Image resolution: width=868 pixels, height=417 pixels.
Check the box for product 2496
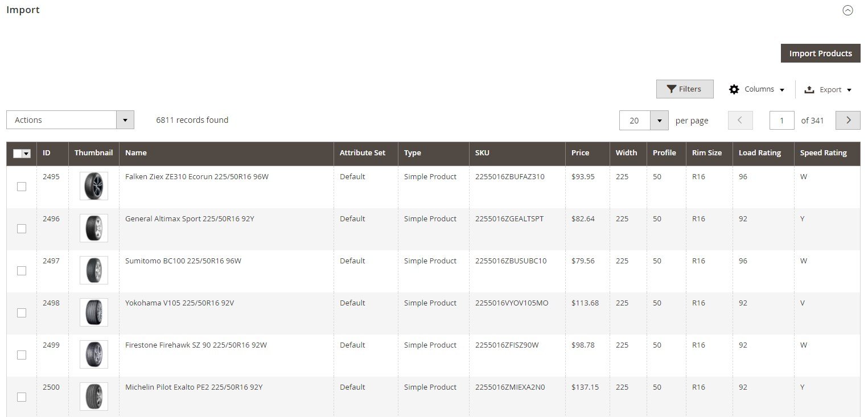tap(22, 229)
